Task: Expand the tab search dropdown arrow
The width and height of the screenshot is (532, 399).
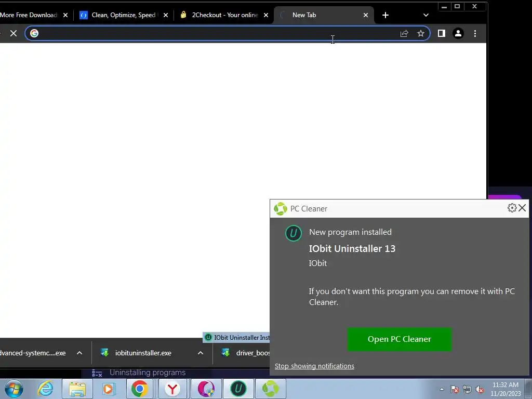Action: click(x=426, y=15)
